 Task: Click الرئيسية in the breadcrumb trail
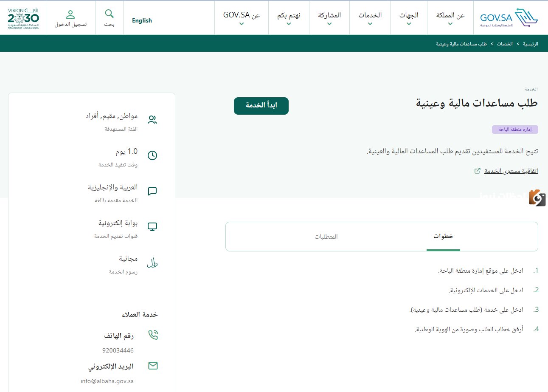530,43
